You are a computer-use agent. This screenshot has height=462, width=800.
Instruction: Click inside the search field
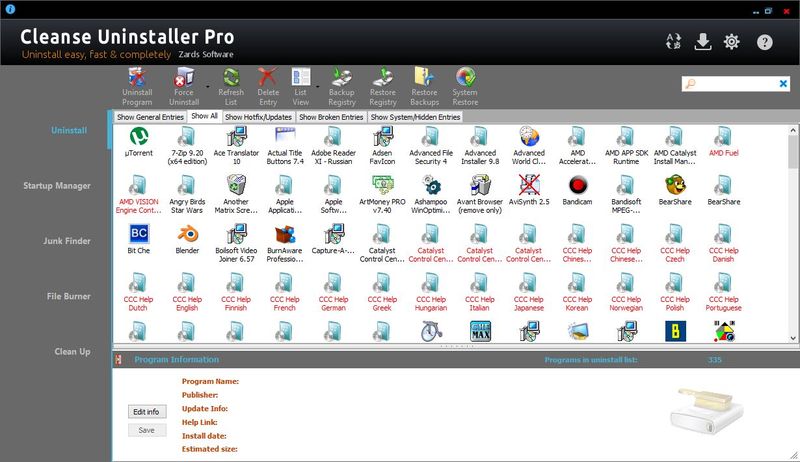738,83
